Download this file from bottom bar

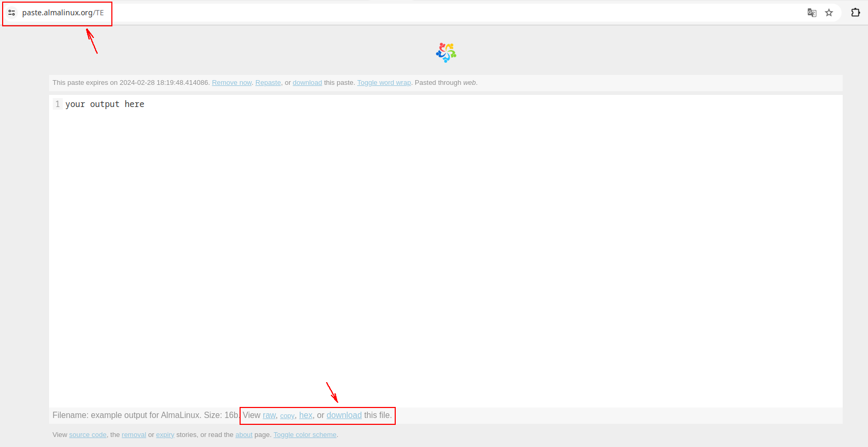click(x=344, y=415)
